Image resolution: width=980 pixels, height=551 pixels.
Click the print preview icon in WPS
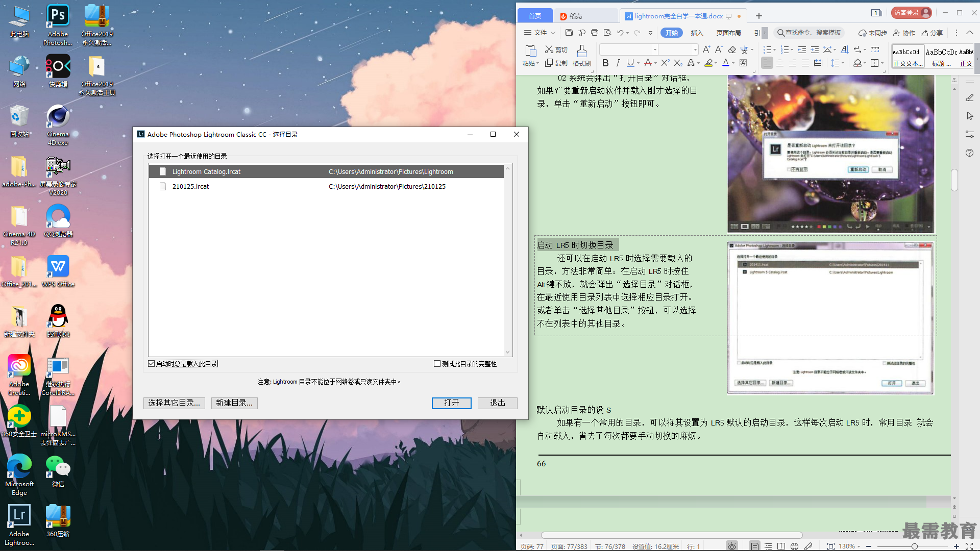(607, 33)
